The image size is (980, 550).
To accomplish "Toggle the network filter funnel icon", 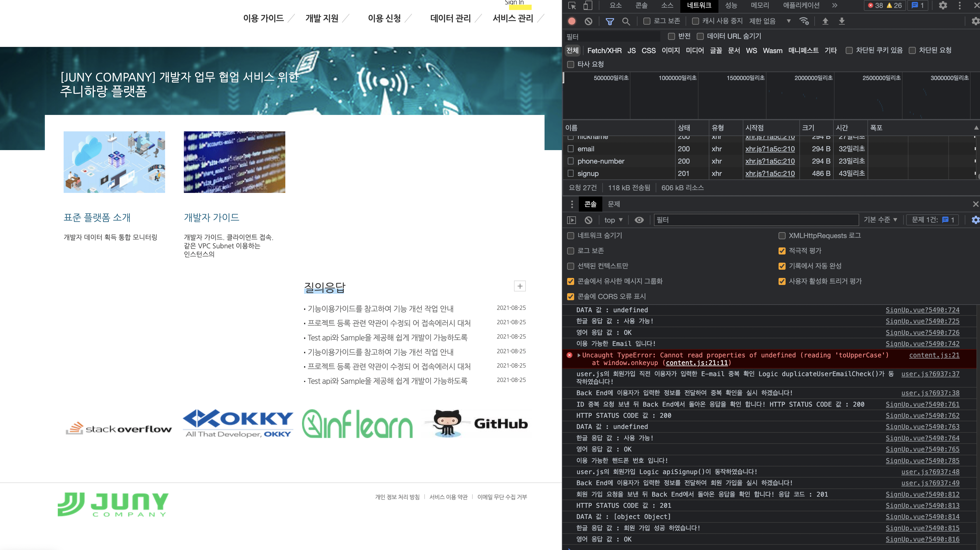I will point(609,21).
